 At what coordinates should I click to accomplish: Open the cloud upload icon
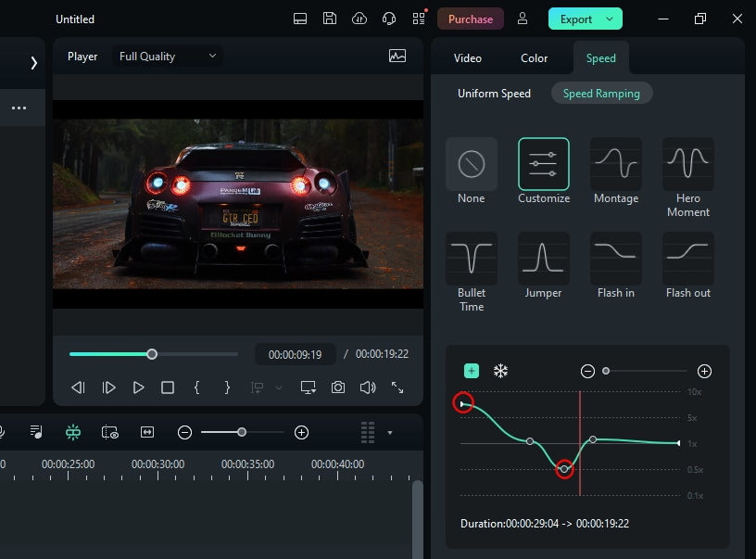pyautogui.click(x=359, y=19)
